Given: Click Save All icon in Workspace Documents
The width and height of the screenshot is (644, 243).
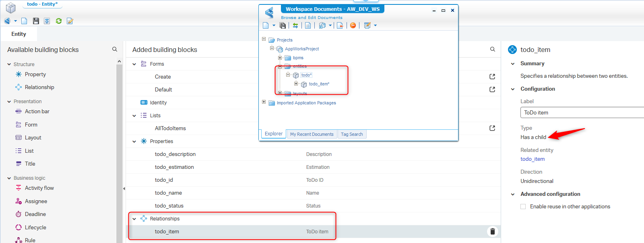Looking at the screenshot, I should pos(283,25).
